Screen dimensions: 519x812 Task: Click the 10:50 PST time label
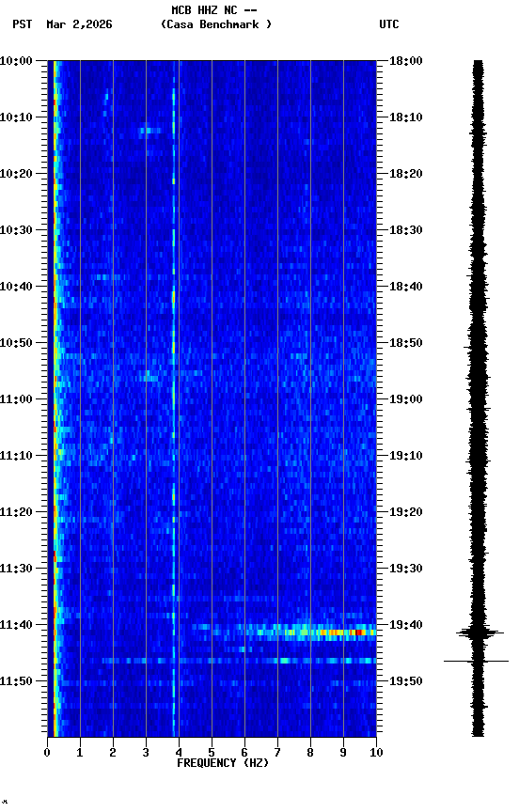[x=16, y=343]
